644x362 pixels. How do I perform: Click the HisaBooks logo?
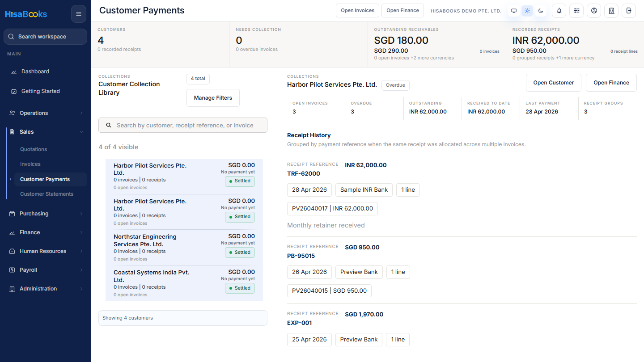point(26,14)
